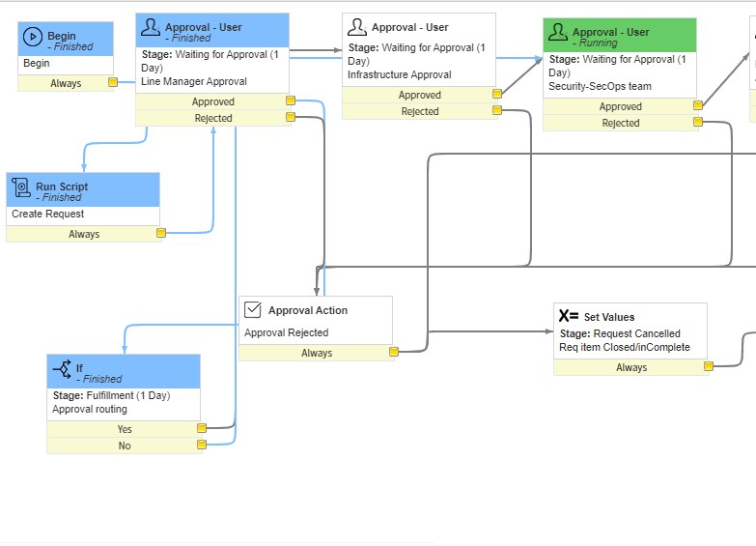Click the Always condition under Approval Rejected

coord(317,353)
